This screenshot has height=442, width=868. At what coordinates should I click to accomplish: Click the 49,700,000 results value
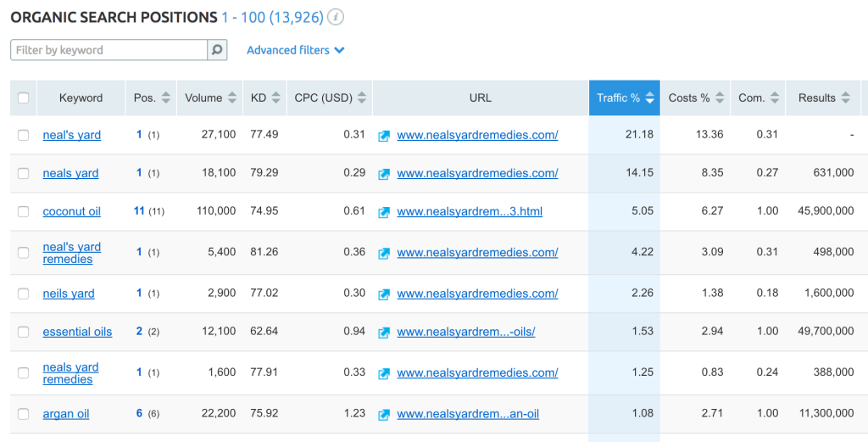tap(826, 331)
